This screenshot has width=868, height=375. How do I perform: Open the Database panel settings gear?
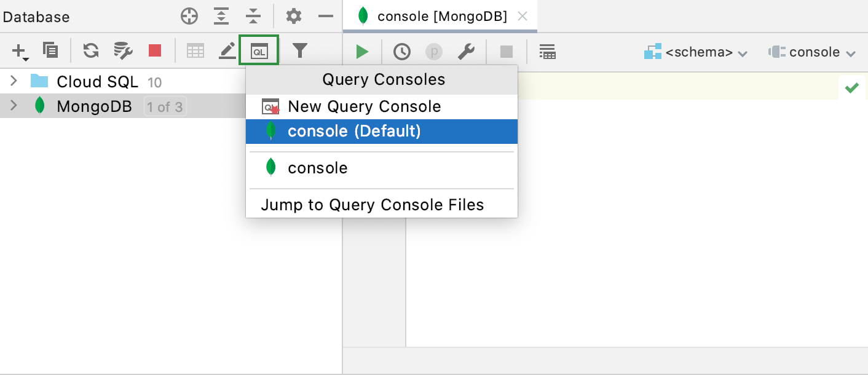pos(294,17)
